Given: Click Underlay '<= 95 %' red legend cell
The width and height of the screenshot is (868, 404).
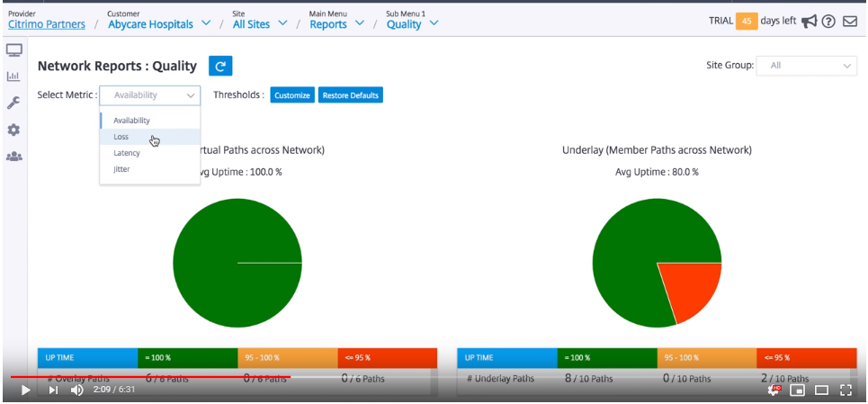Looking at the screenshot, I should point(807,357).
